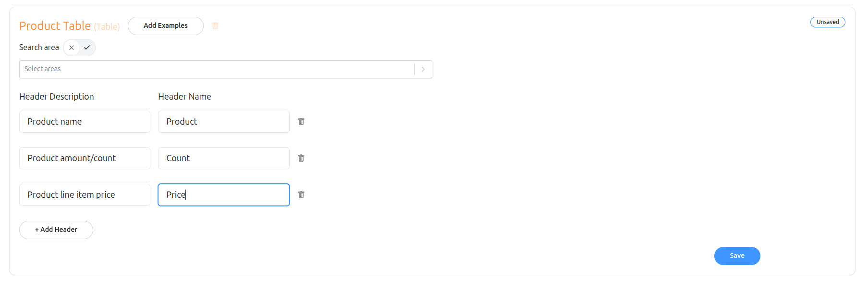Enable Search area with the checkmark toggle
This screenshot has height=281, width=868.
coord(87,48)
